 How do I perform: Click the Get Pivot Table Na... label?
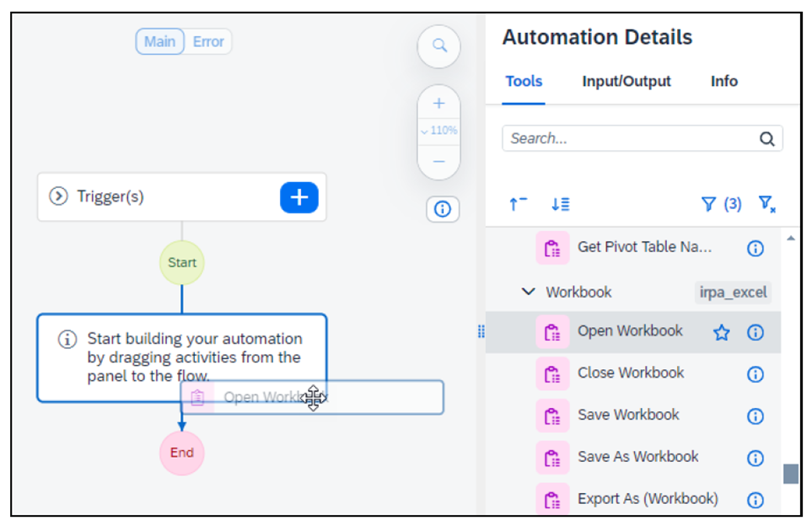coord(644,247)
